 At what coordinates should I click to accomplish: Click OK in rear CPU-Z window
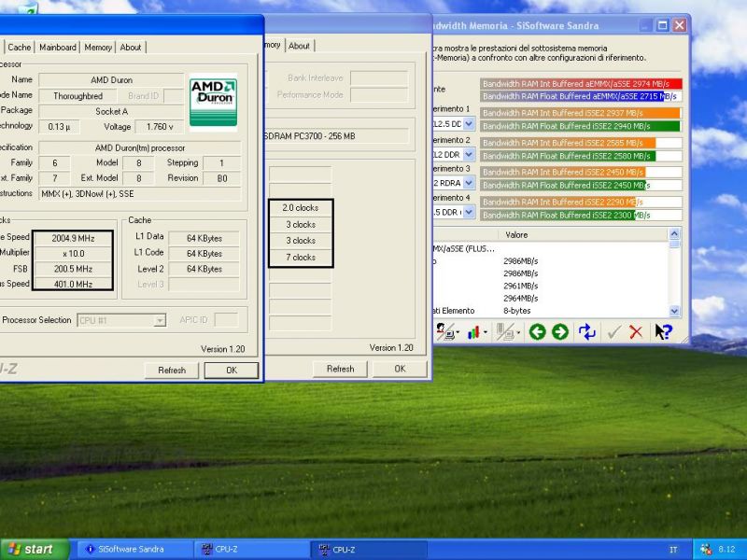point(400,369)
